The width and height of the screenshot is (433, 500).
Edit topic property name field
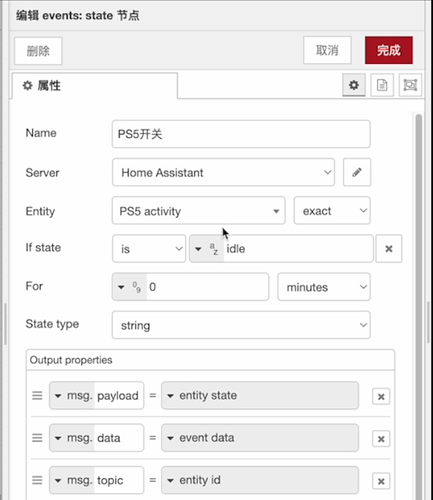click(x=119, y=480)
